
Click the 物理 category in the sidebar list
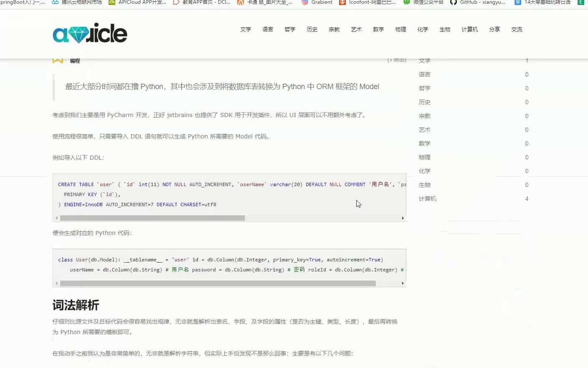(424, 157)
